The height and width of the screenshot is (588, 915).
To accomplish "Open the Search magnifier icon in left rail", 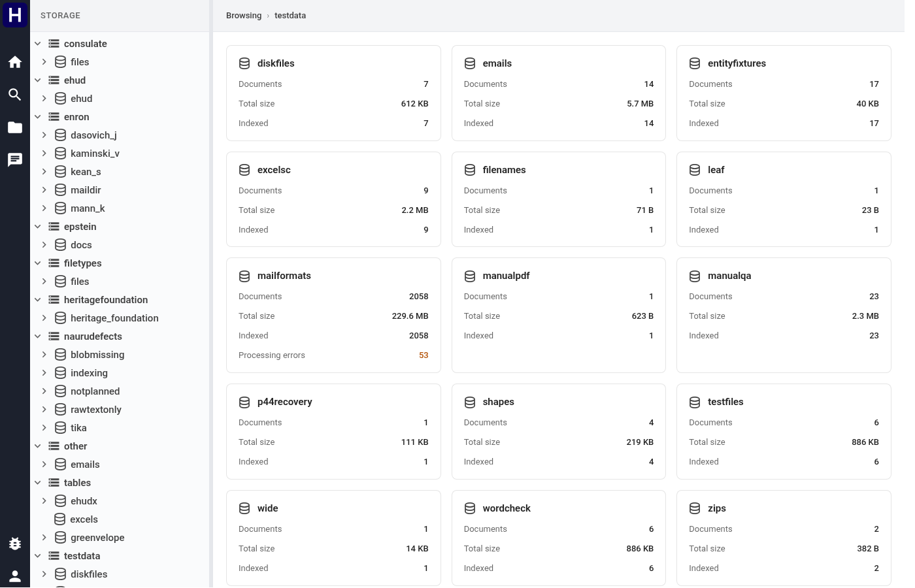I will [x=15, y=95].
